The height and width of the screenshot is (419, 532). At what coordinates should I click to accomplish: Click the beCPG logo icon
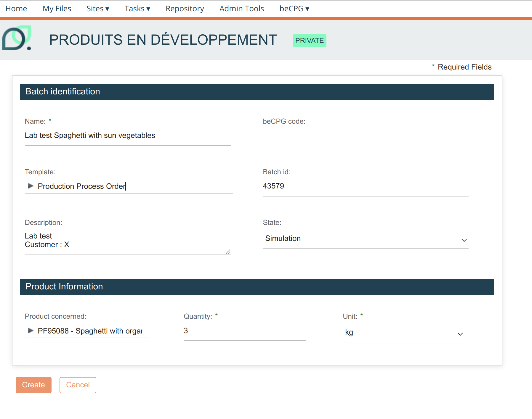pos(17,38)
